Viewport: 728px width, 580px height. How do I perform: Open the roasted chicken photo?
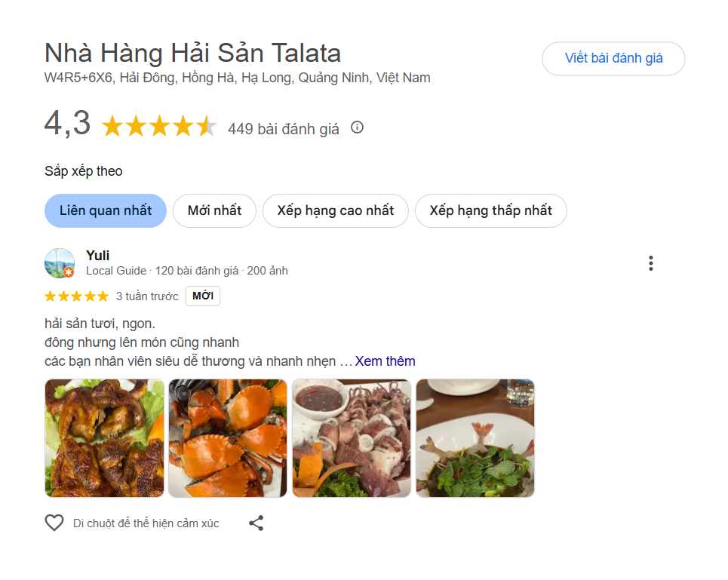[x=104, y=438]
